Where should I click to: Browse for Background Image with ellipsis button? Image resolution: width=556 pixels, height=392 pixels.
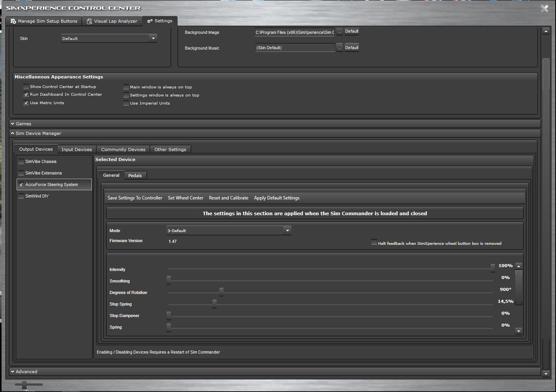pos(340,32)
